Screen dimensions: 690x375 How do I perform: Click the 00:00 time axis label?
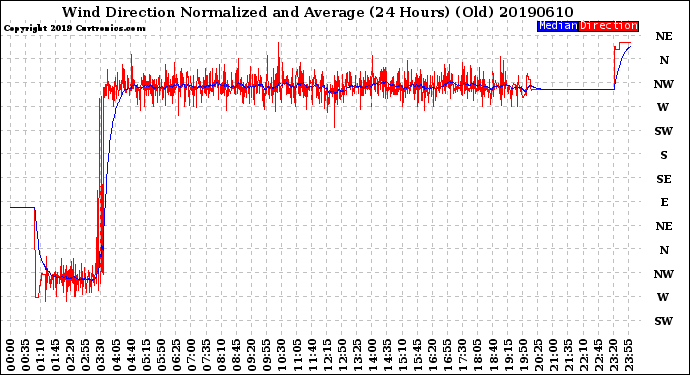[x=11, y=355]
